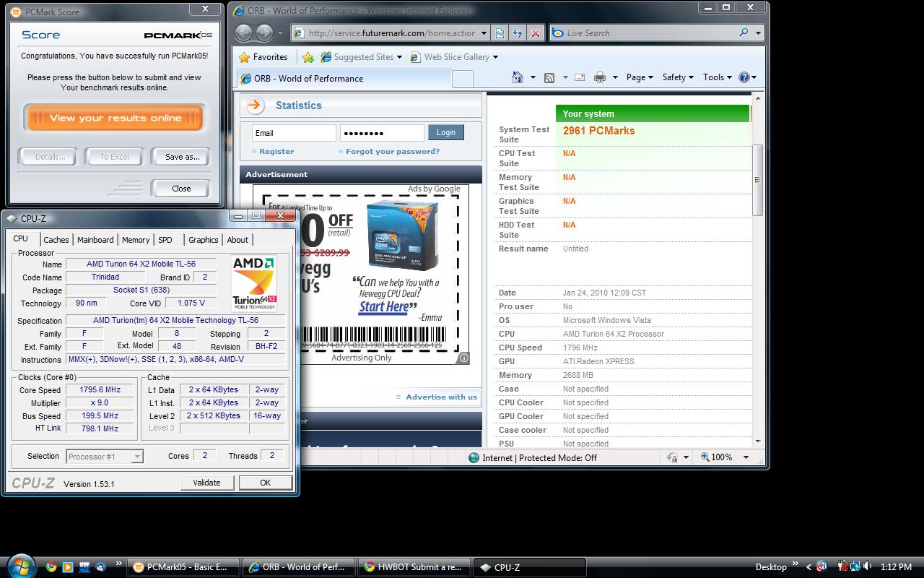Viewport: 924px width, 578px height.
Task: Start Live Search with magnifier icon
Action: [x=744, y=33]
